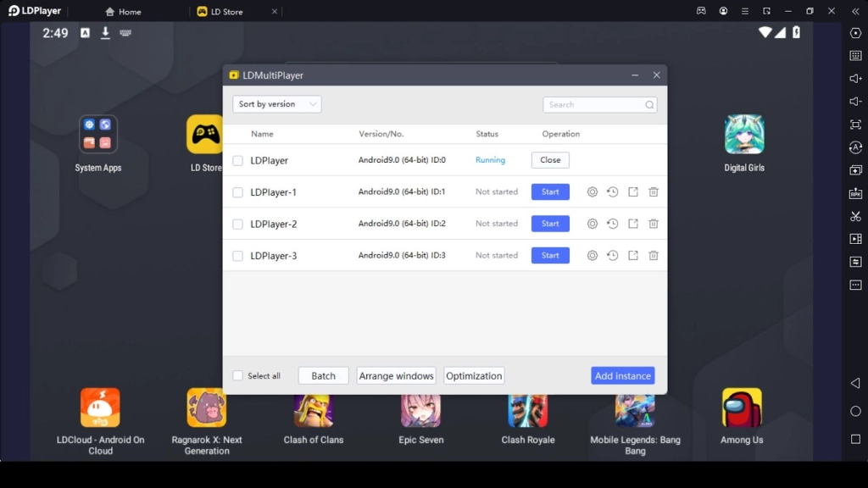This screenshot has height=488, width=868.
Task: Open the user account icon in title bar
Action: [723, 11]
